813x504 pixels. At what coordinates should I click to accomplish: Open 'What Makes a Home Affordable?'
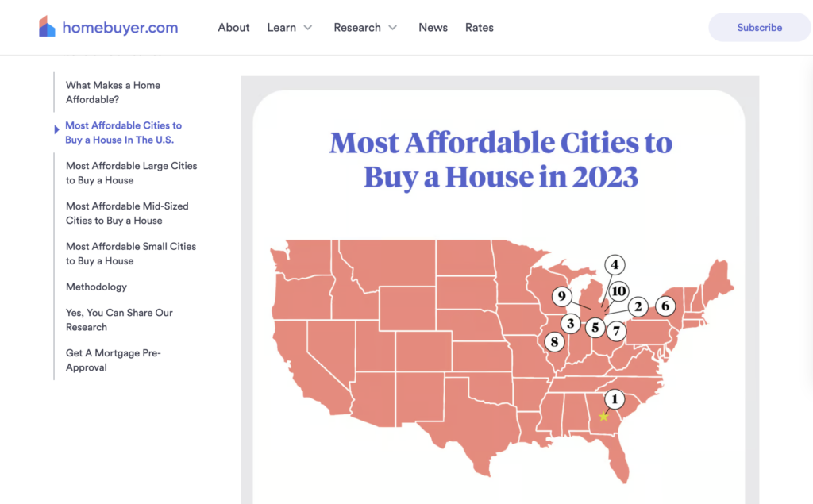tap(113, 92)
